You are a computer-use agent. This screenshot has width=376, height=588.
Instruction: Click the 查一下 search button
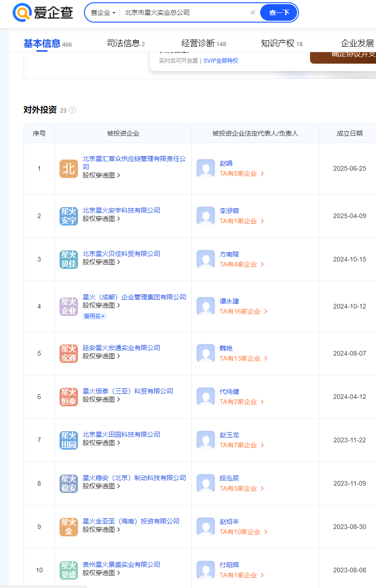(x=279, y=12)
